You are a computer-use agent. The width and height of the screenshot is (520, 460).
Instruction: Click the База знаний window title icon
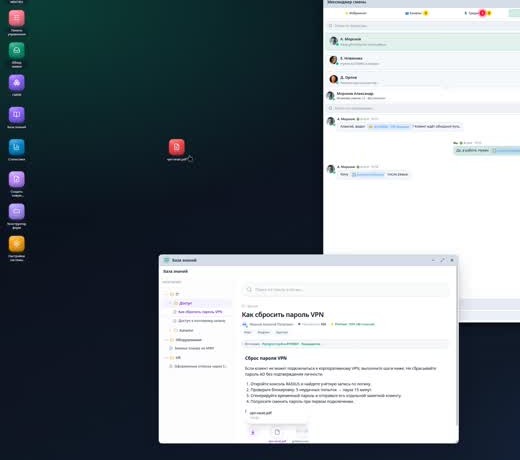(167, 260)
